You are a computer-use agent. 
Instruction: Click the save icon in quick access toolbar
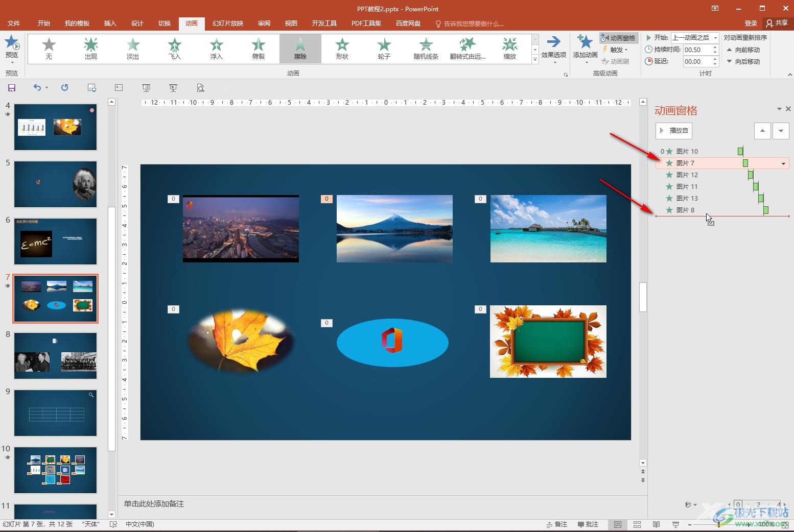(x=12, y=88)
